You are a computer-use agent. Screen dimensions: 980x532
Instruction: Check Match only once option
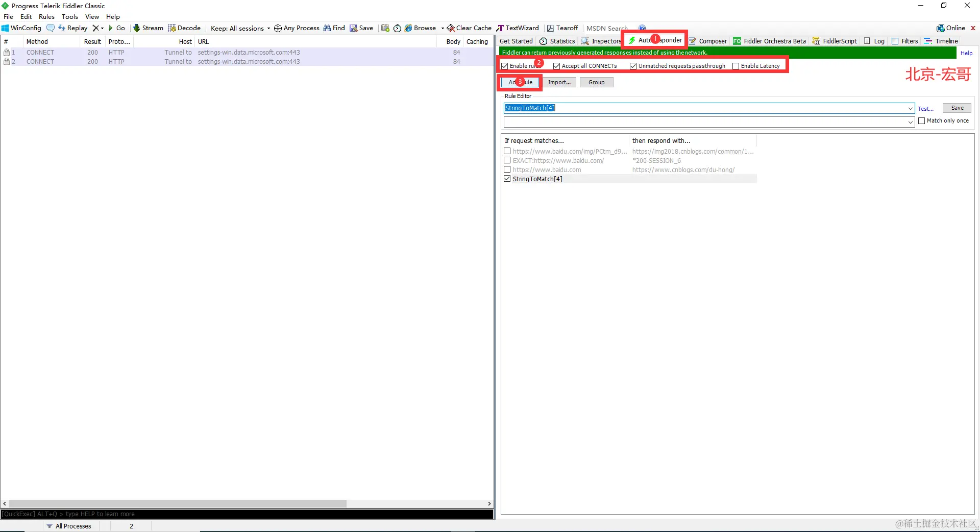922,120
